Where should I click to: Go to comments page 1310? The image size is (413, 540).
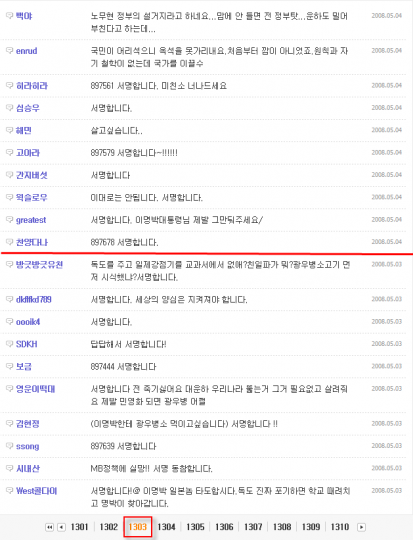click(x=340, y=527)
